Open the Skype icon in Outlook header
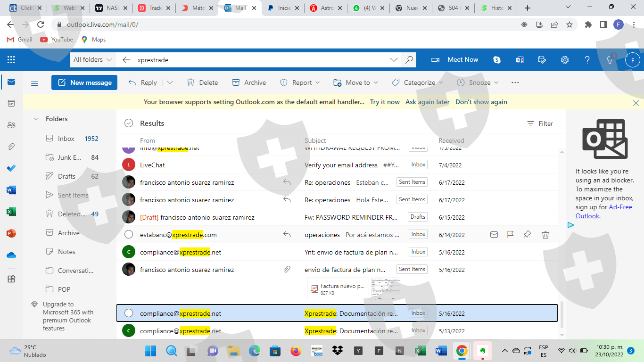This screenshot has height=362, width=644. [496, 60]
